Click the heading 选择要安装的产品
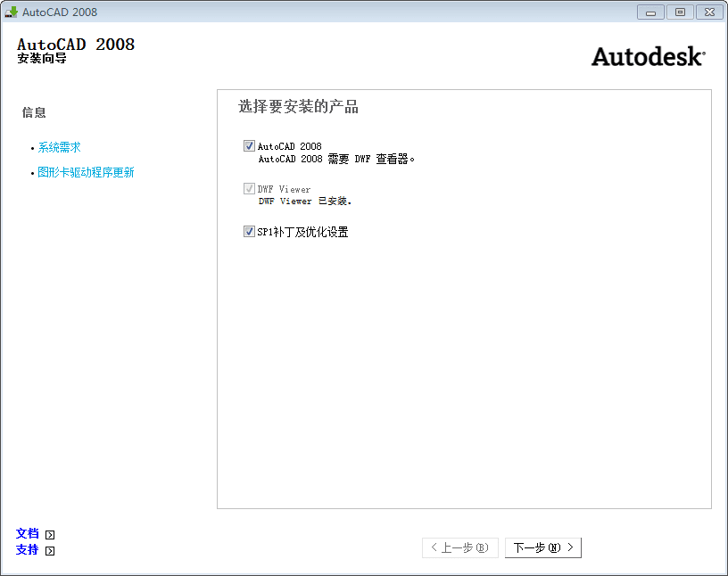Image resolution: width=728 pixels, height=576 pixels. click(298, 107)
